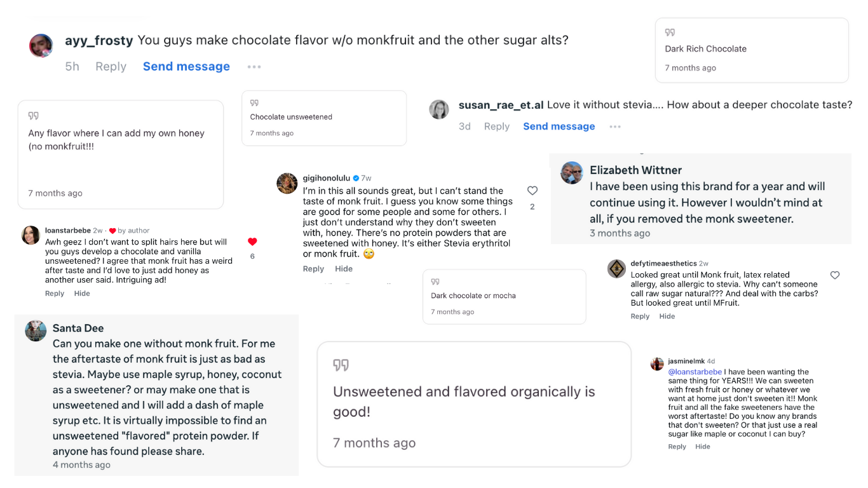Click ayy_frosty's profile avatar
Viewport: 868px width, 488px height.
pos(41,46)
